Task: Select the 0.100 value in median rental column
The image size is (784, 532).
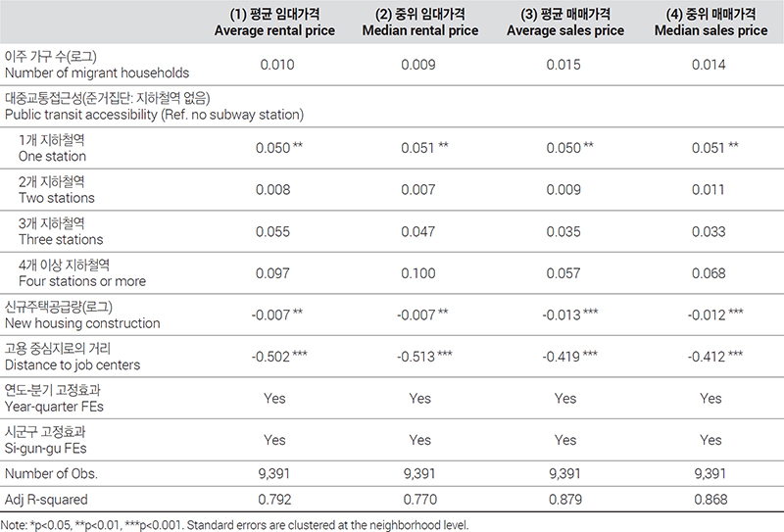Action: tap(418, 273)
